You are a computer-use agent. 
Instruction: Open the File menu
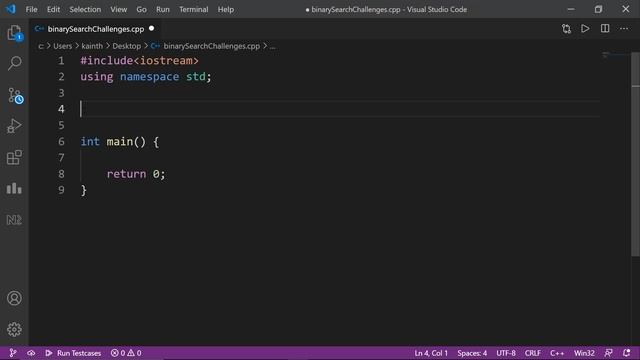[31, 9]
